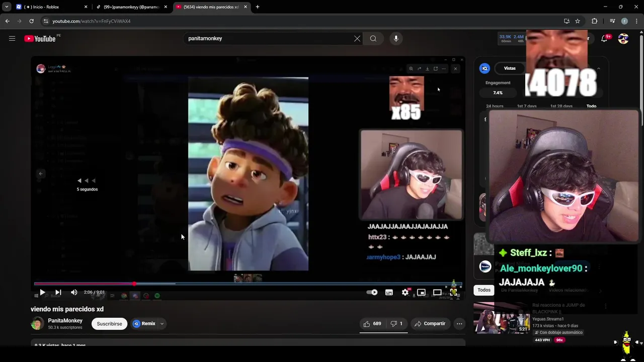Subscribe with the Suscribirse button
This screenshot has height=362, width=644.
click(109, 324)
